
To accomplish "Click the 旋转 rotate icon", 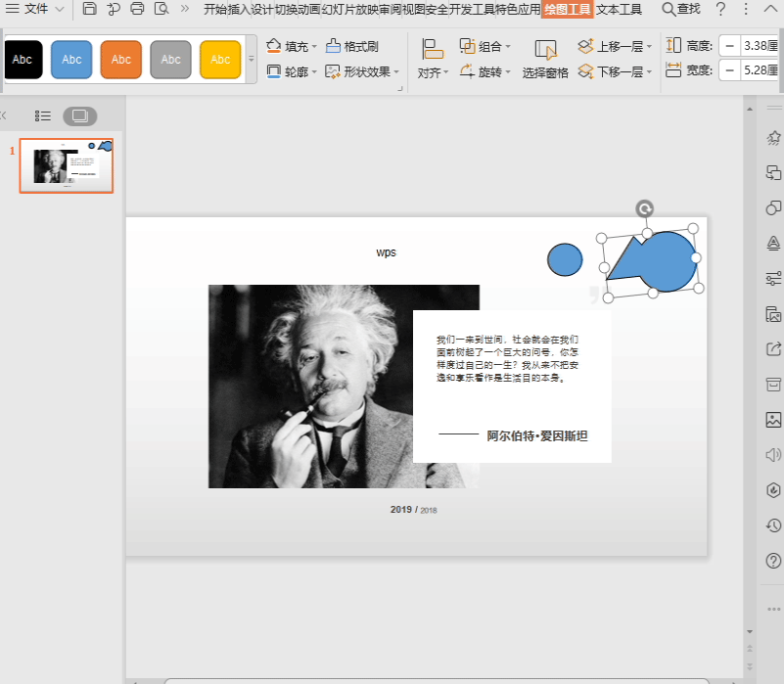I will coord(467,71).
